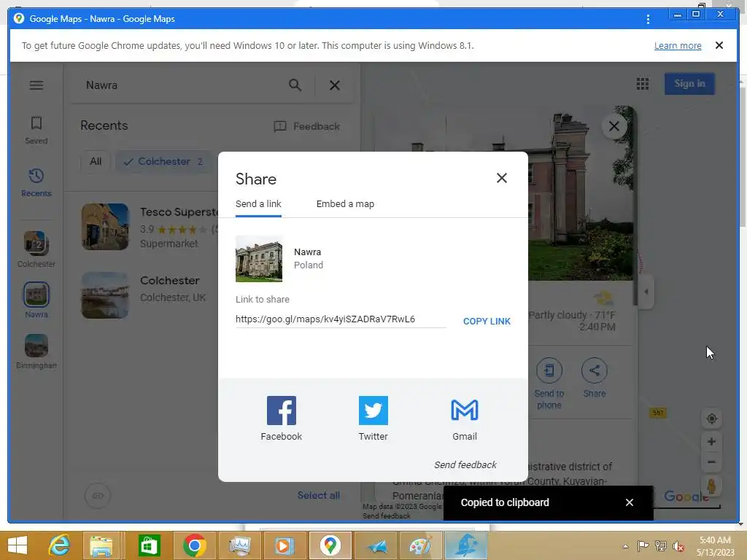Select the All filter chip
This screenshot has width=747, height=560.
click(x=96, y=161)
